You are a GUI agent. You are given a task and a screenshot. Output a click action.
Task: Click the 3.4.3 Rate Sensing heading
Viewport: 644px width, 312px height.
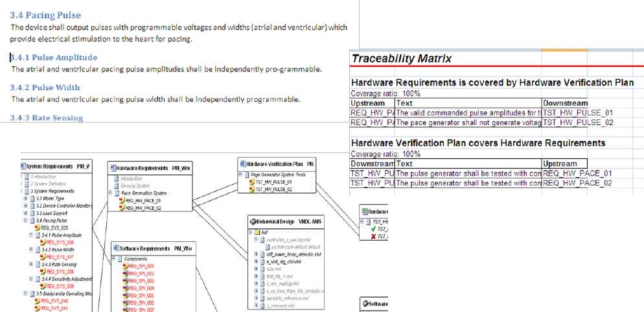point(47,118)
